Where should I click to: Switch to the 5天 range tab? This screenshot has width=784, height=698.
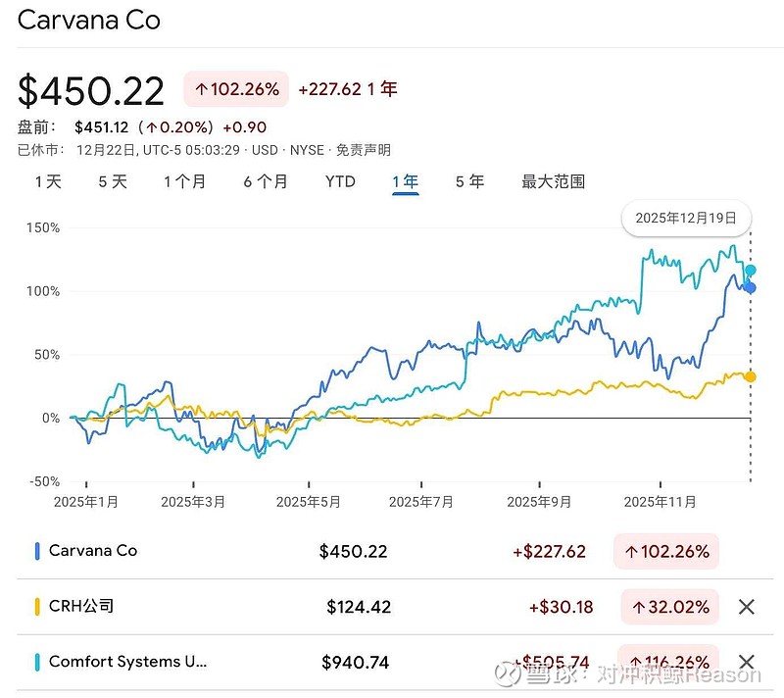113,181
